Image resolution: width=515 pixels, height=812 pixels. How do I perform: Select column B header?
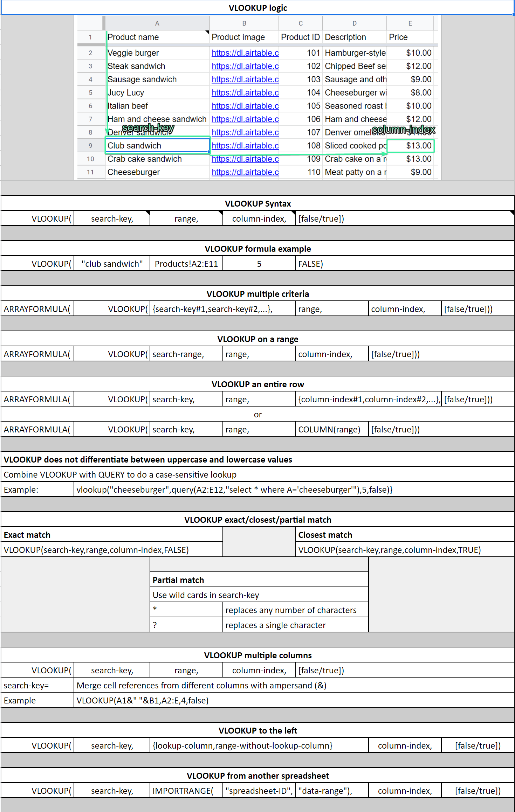coord(244,23)
